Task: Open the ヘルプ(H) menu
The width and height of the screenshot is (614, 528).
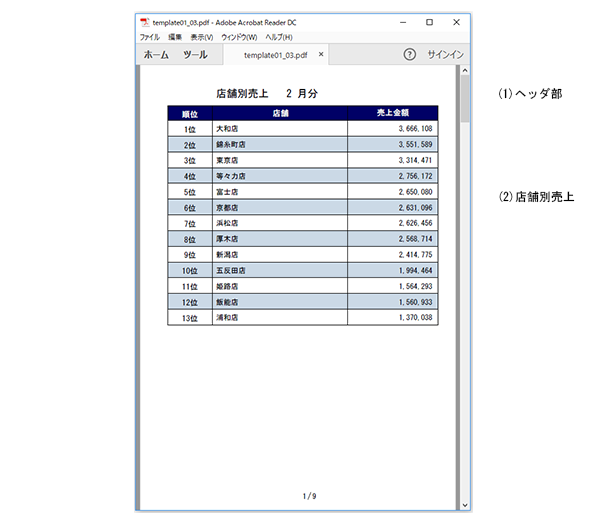Action: [x=279, y=37]
